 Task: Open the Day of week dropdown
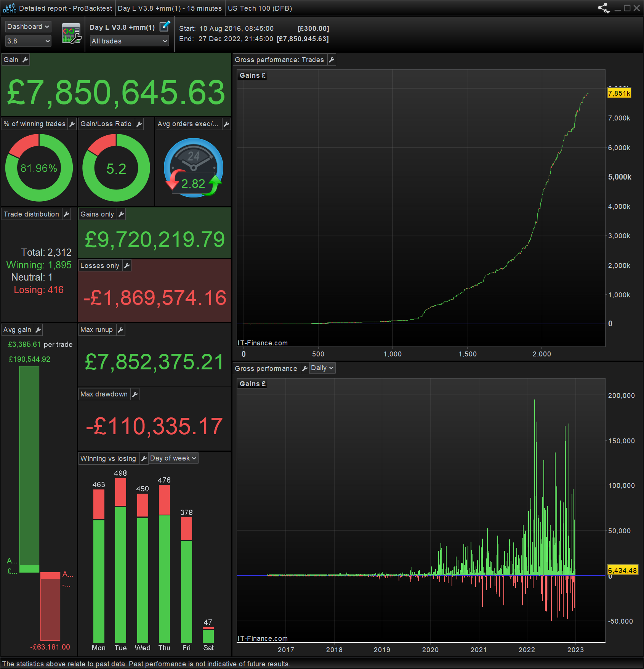pyautogui.click(x=173, y=458)
